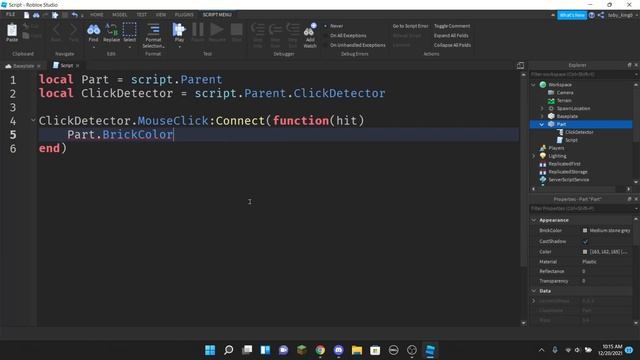The image size is (640, 360).
Task: Collapse the code fold on line 4
Action: 33,120
